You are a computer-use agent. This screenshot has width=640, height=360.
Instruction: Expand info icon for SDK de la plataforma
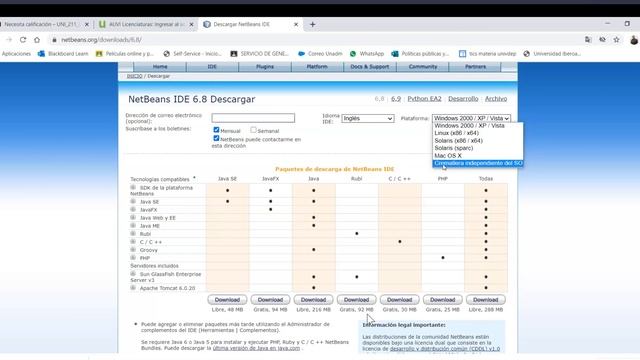click(x=133, y=187)
